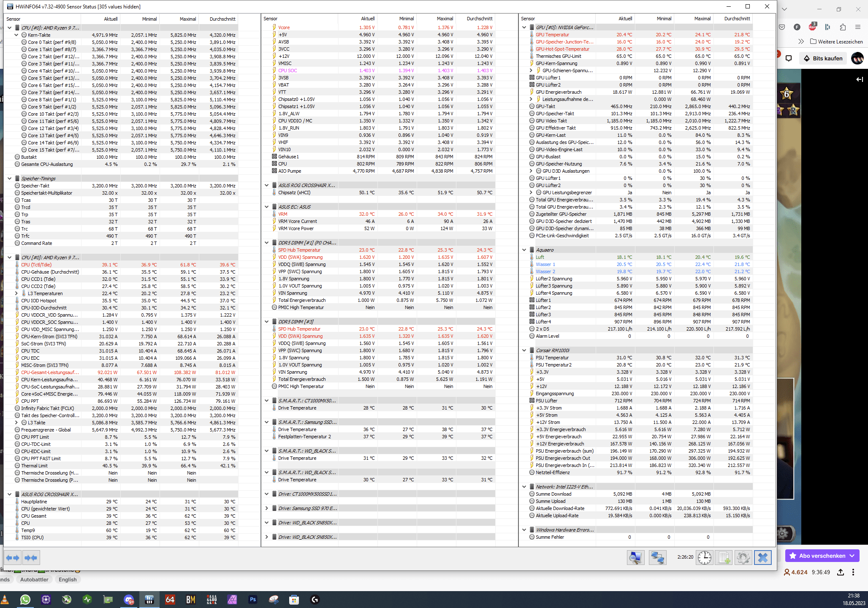Open WhatsApp from the taskbar

click(25, 600)
